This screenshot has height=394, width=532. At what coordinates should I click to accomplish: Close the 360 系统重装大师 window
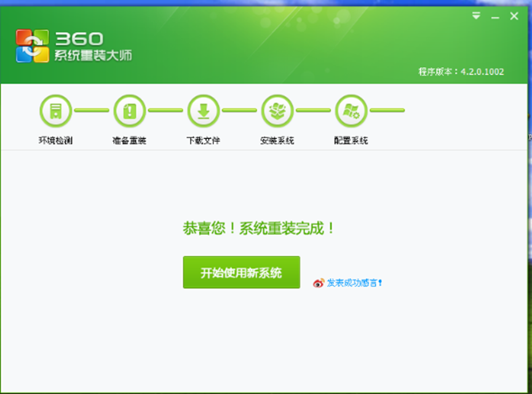click(514, 16)
